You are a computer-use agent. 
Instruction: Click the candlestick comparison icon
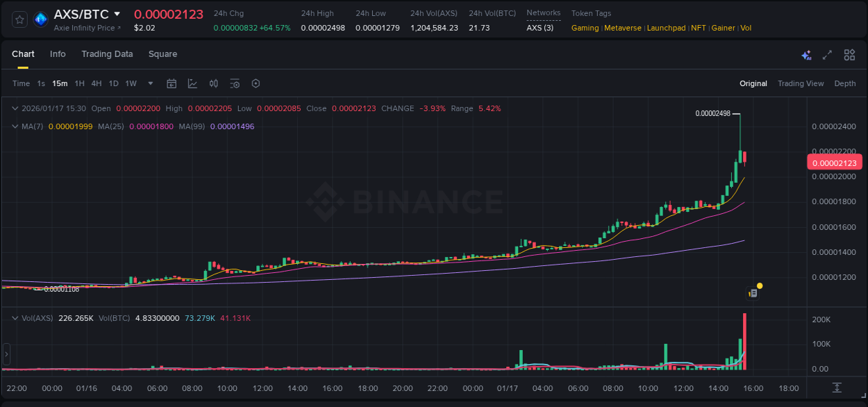[x=213, y=83]
